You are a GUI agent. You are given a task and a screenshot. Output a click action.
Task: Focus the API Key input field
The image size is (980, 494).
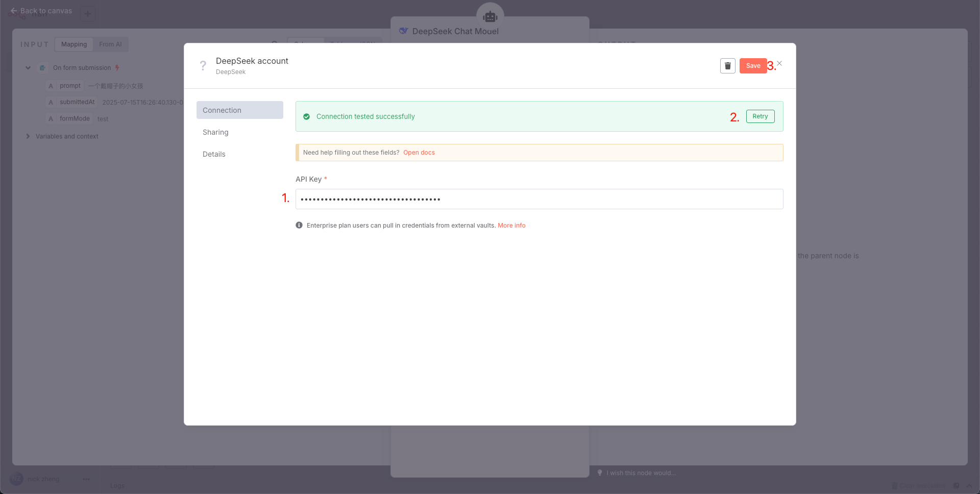coord(539,199)
